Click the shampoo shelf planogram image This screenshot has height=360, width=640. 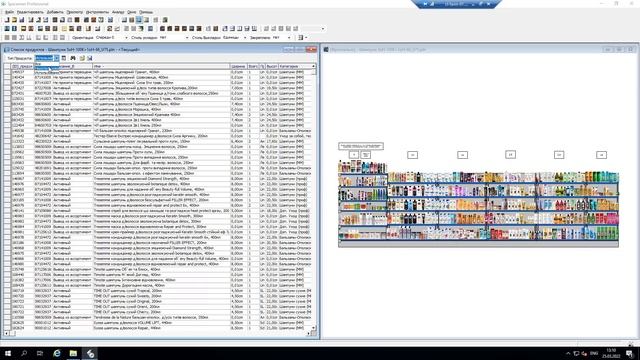coord(478,203)
